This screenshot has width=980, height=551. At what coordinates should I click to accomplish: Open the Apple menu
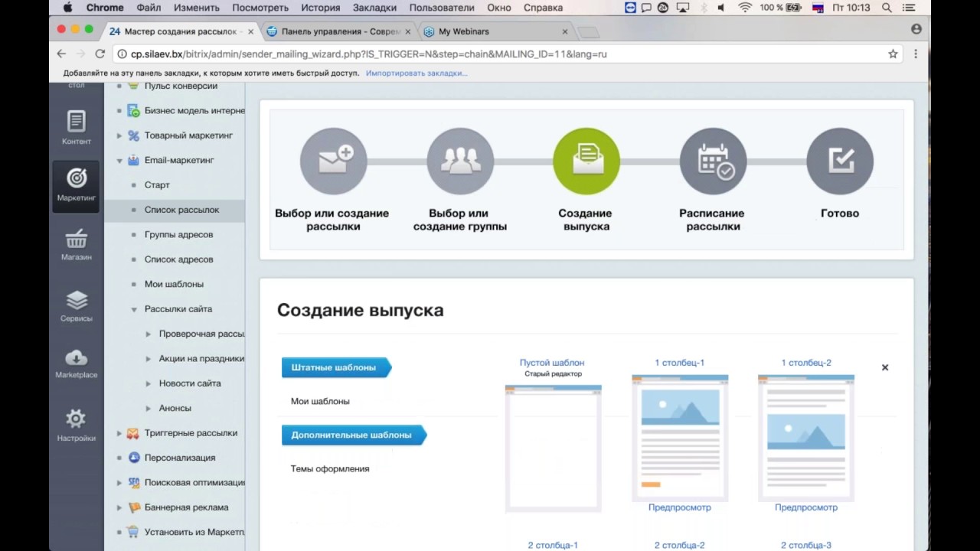pos(67,8)
